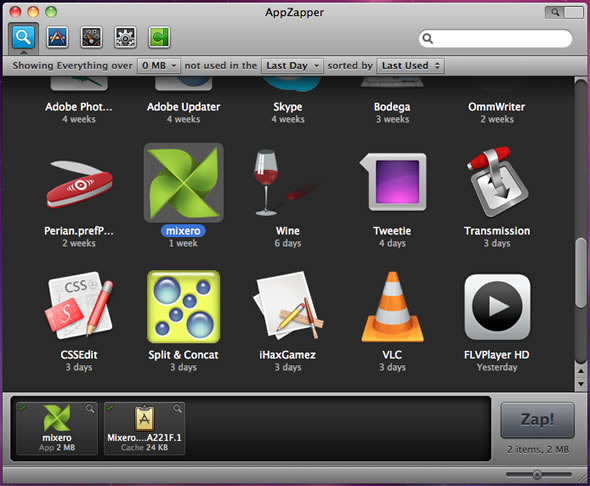This screenshot has width=590, height=486.
Task: Click the highlighted mixero name label
Action: (183, 231)
